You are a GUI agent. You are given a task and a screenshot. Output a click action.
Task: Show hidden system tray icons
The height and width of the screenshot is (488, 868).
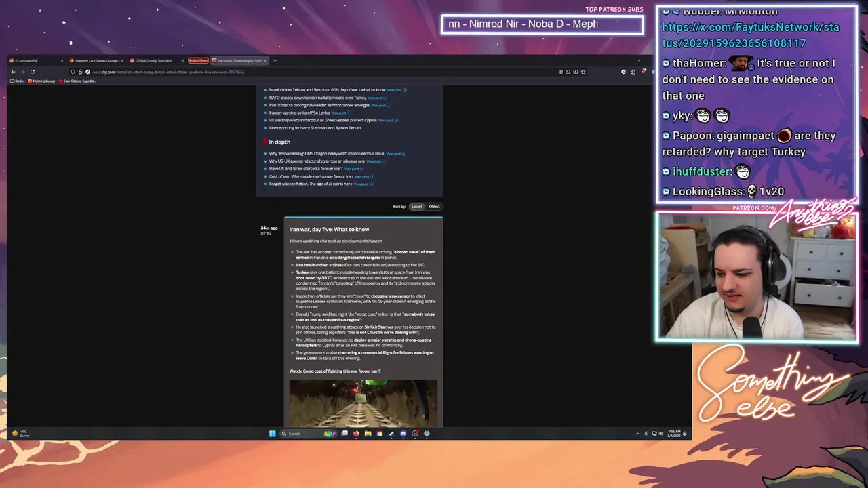coord(637,434)
